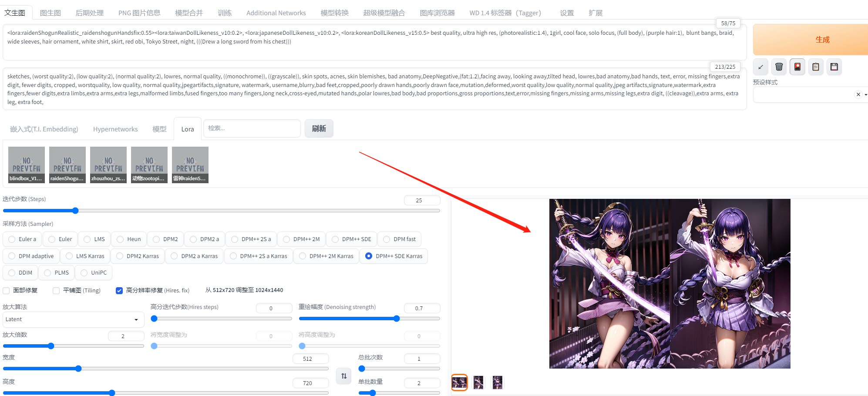Switch to the 图生图 tab

click(50, 13)
